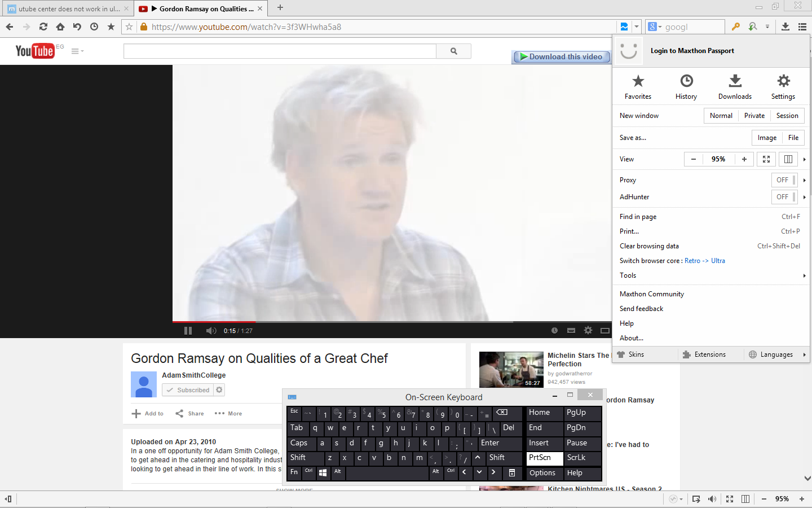Click the toolbar download manager arrow icon

(785, 27)
